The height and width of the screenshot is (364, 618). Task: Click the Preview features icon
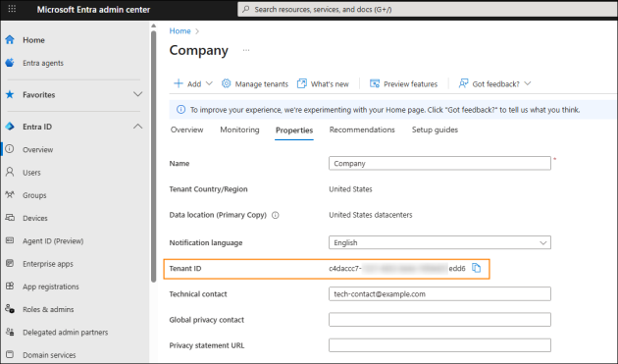pyautogui.click(x=375, y=83)
